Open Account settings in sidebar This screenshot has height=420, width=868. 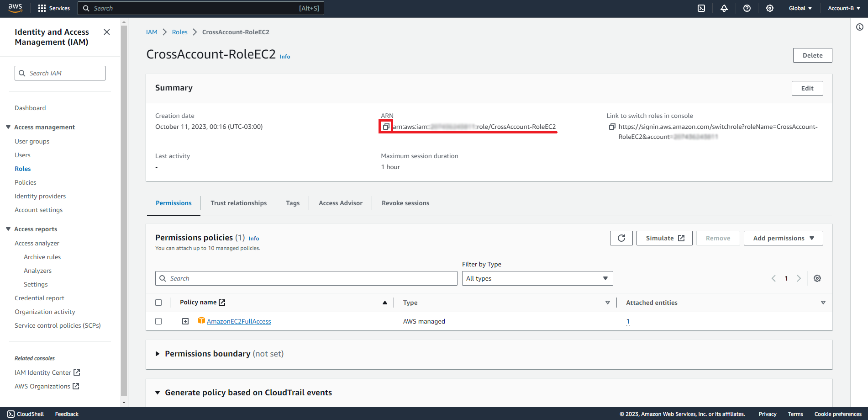39,210
